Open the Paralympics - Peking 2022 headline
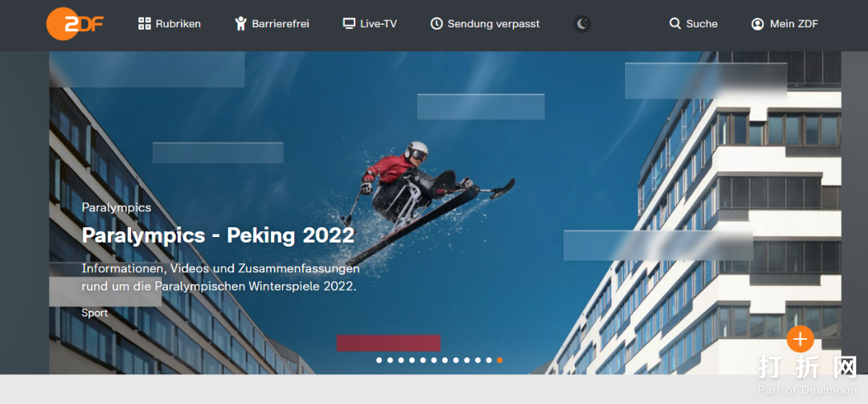This screenshot has width=868, height=404. [x=218, y=235]
